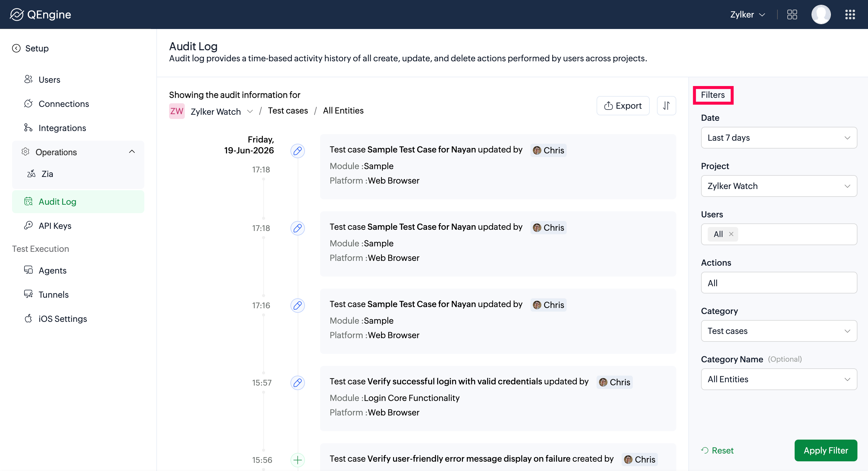Click the ZW project badge
868x471 pixels.
click(x=177, y=111)
